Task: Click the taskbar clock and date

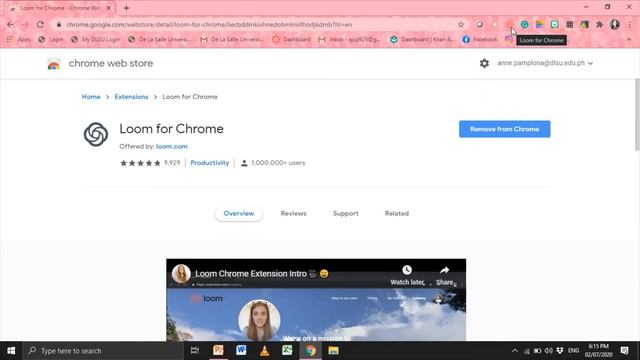Action: point(598,351)
